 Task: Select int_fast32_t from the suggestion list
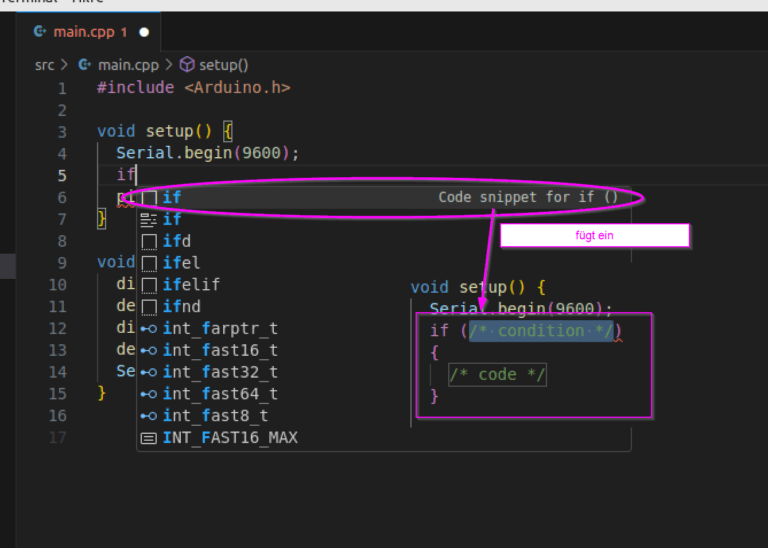[x=220, y=372]
